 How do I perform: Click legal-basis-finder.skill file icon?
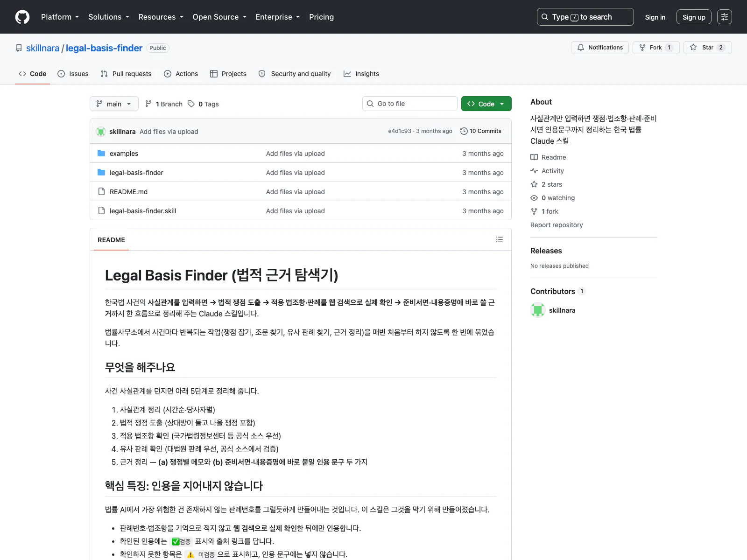pyautogui.click(x=101, y=210)
